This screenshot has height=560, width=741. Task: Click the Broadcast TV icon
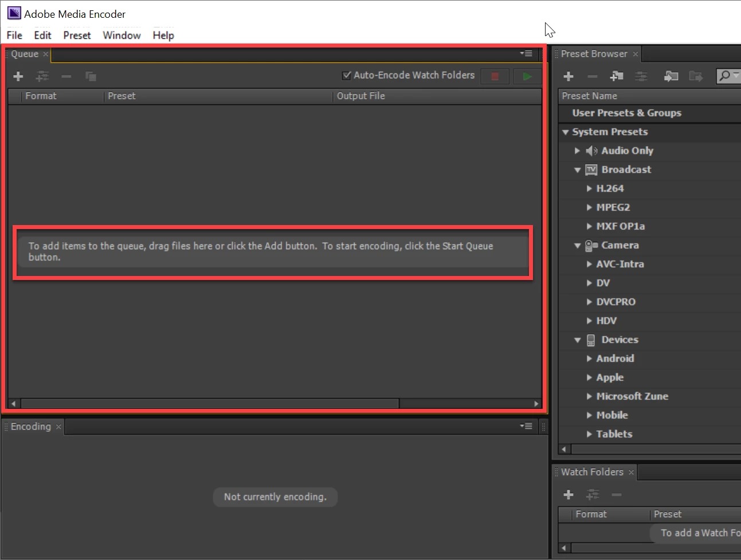point(591,169)
